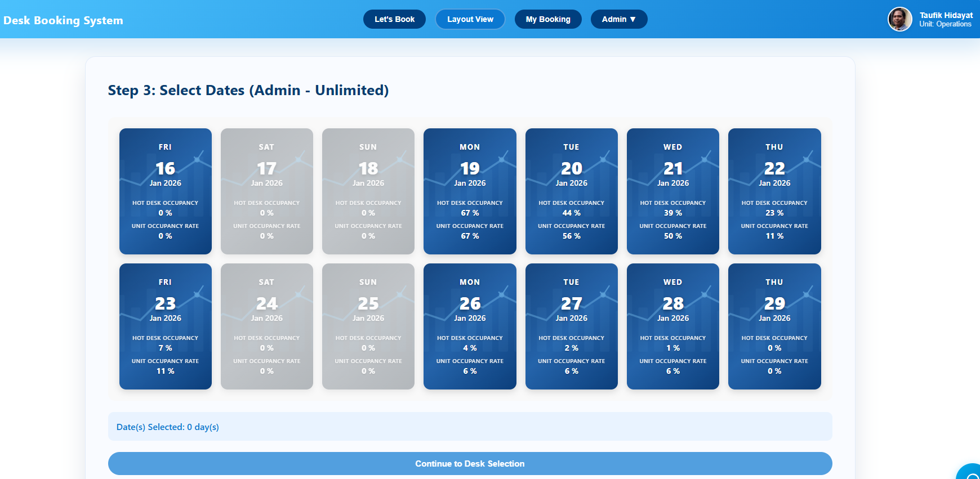980x479 pixels.
Task: Select Monday 19 Jan 2026 date card
Action: [470, 191]
